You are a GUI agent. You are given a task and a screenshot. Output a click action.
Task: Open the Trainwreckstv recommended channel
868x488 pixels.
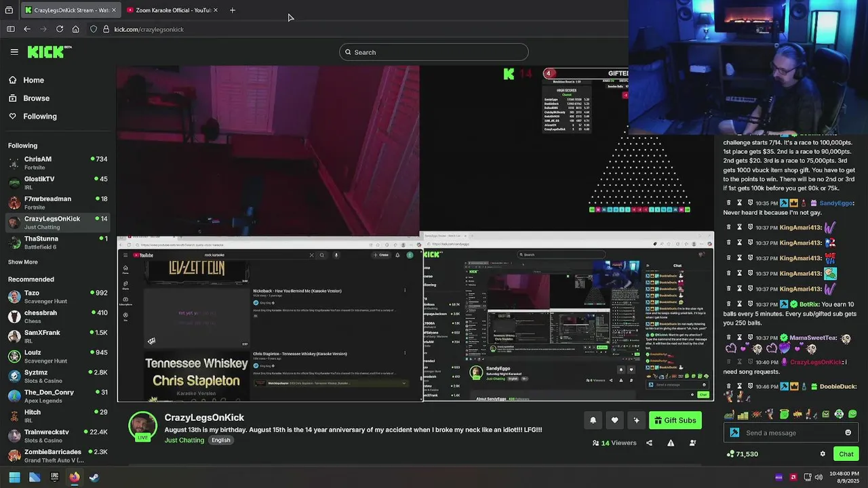[58, 436]
